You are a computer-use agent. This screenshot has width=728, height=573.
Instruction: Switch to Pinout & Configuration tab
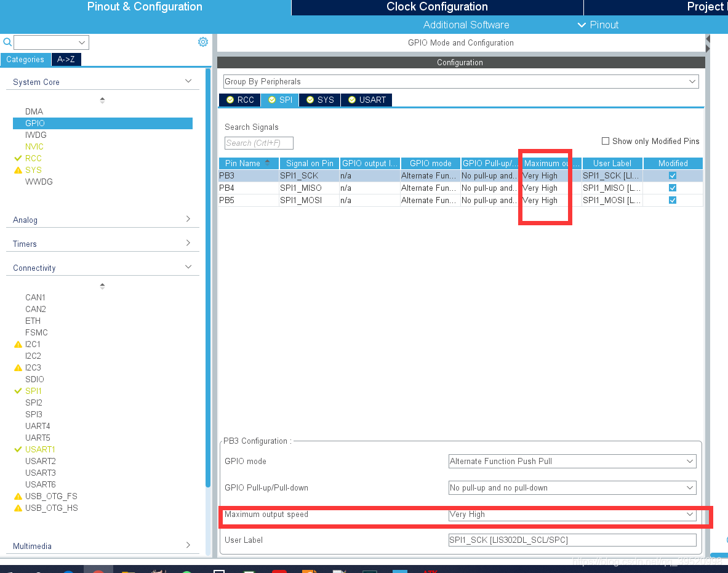tap(145, 7)
